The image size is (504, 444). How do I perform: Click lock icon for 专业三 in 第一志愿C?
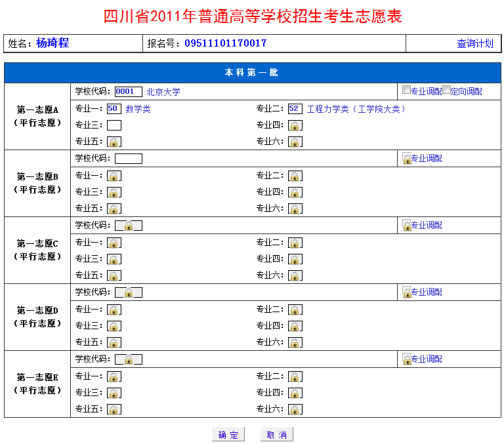(x=114, y=259)
